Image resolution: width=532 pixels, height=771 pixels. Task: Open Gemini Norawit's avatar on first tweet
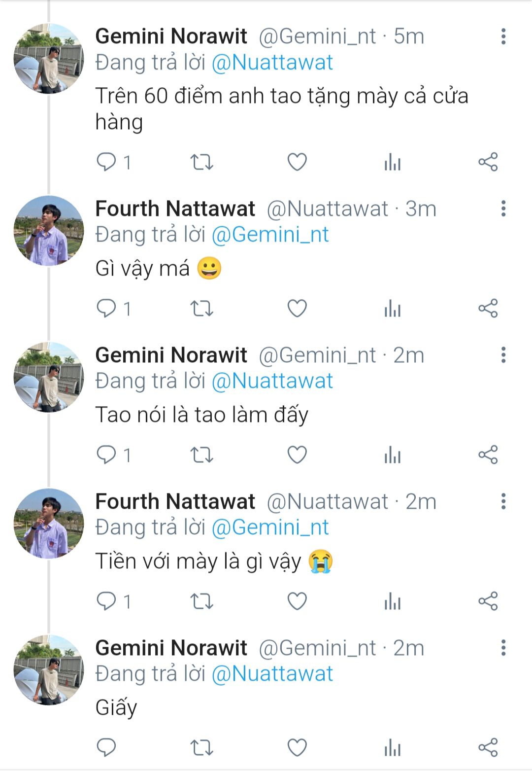coord(48,58)
